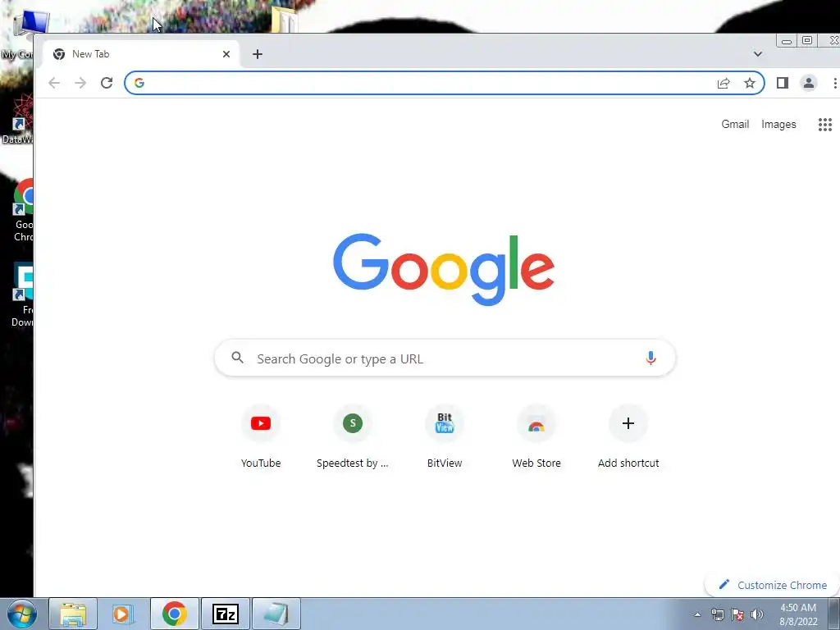
Task: Open the Web Store shortcut
Action: 536,436
